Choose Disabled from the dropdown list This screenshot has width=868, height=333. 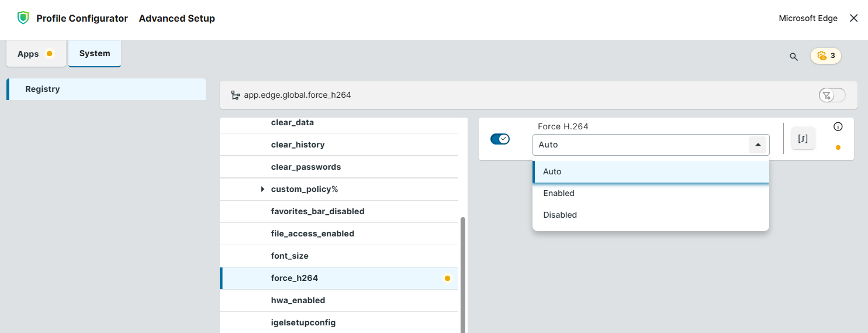(x=560, y=215)
